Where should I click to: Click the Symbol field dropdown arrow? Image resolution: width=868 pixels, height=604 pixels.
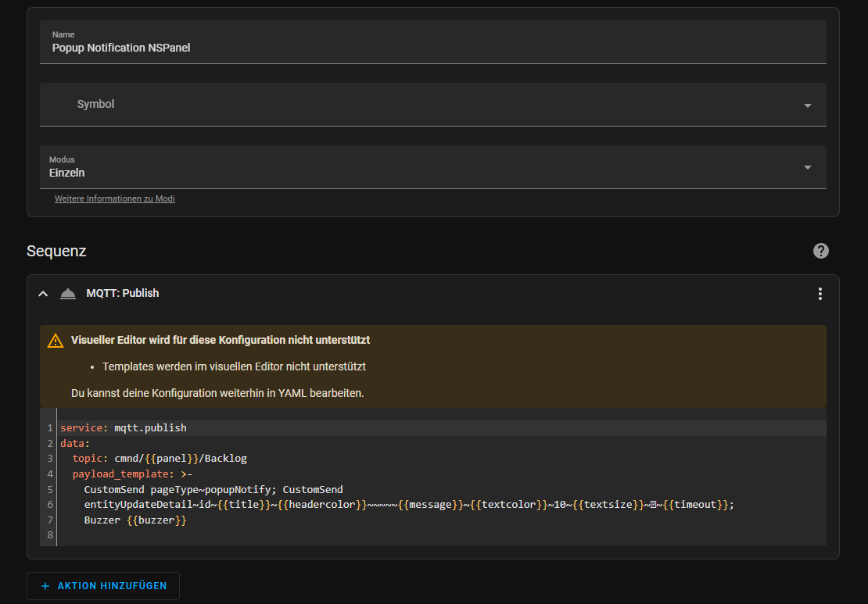tap(807, 104)
